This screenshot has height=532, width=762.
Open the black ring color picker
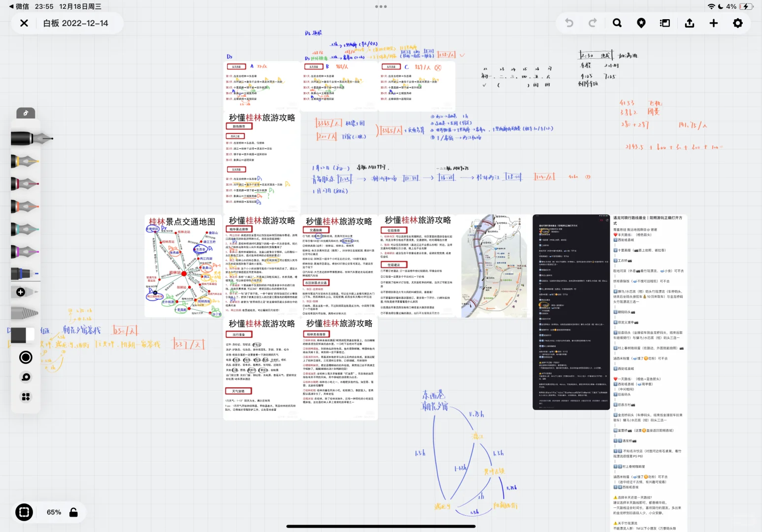click(26, 357)
